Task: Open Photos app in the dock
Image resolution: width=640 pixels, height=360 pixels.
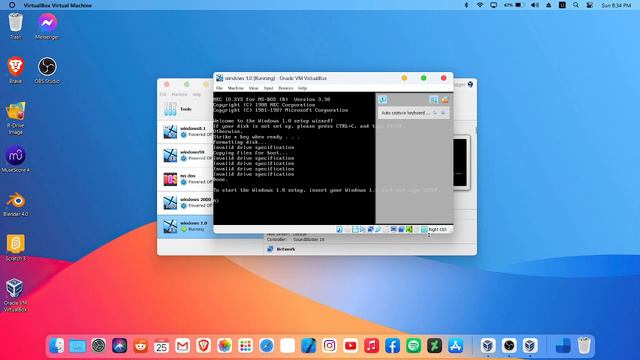Action: point(224,346)
